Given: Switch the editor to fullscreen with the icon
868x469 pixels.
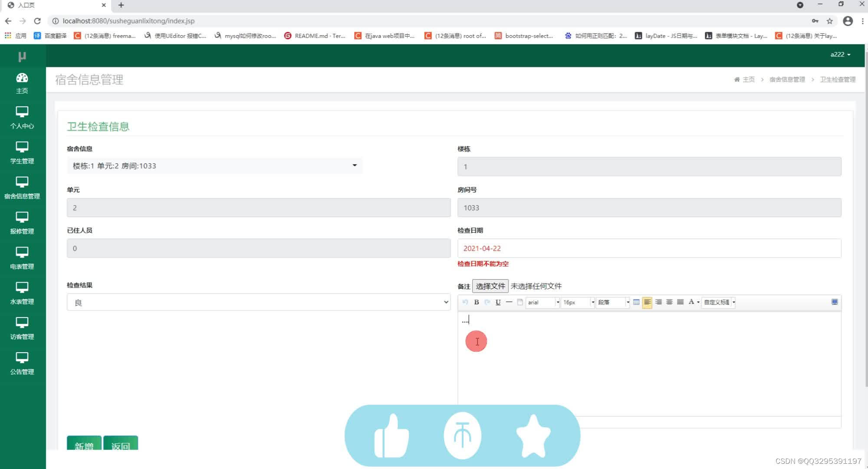Looking at the screenshot, I should pyautogui.click(x=835, y=302).
